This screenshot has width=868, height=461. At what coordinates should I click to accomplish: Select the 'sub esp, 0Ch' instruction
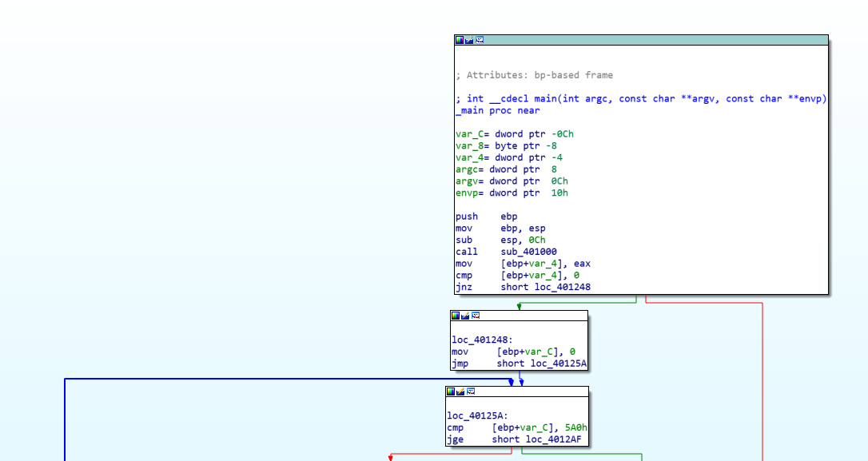500,240
